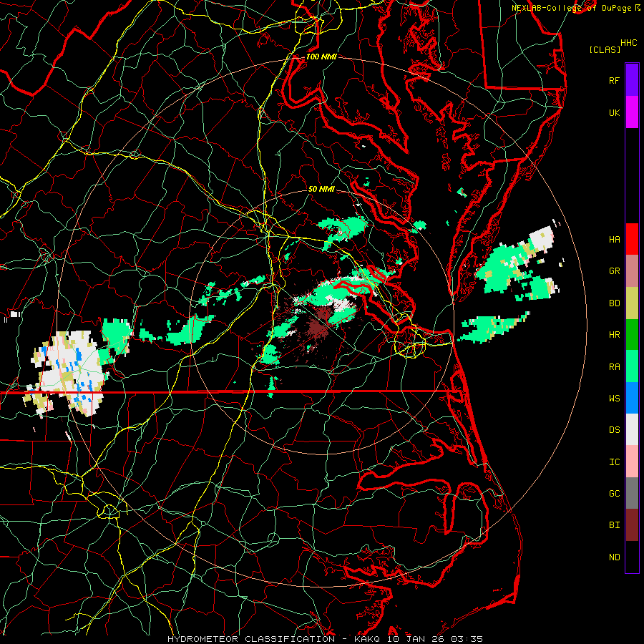Click the GC gray legend swatch
644x644 pixels.
pyautogui.click(x=632, y=493)
